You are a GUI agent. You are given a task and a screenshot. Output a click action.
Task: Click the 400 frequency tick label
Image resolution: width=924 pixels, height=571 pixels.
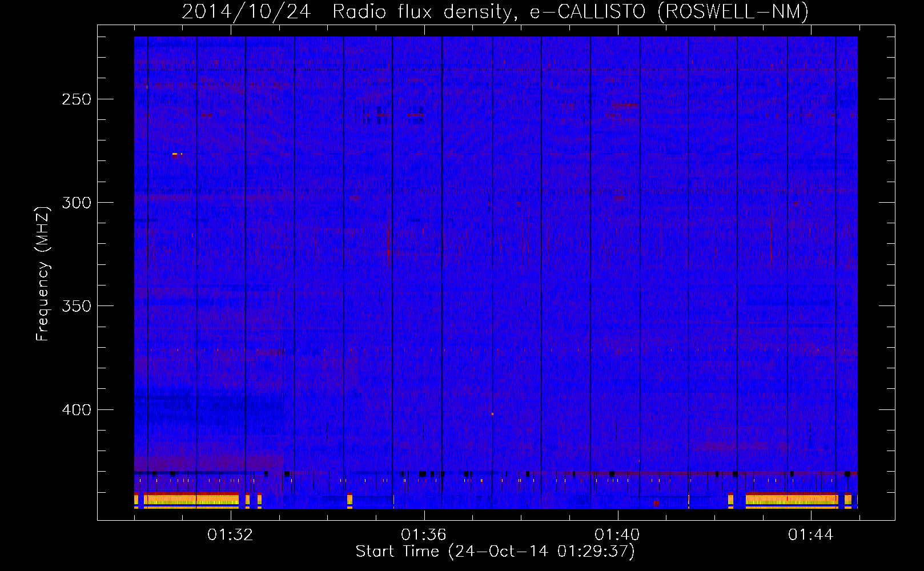click(x=77, y=410)
